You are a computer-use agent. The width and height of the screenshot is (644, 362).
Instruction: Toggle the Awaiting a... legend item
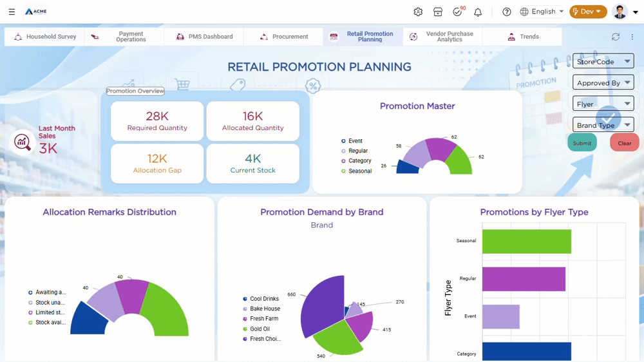pyautogui.click(x=47, y=292)
